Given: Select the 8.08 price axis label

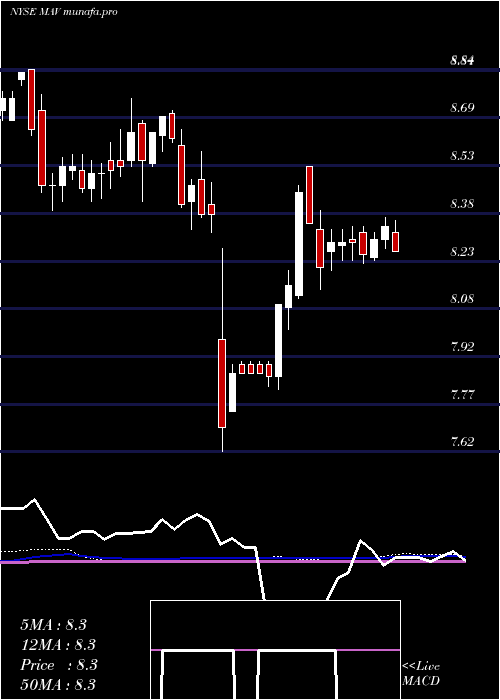Looking at the screenshot, I should pyautogui.click(x=462, y=299).
